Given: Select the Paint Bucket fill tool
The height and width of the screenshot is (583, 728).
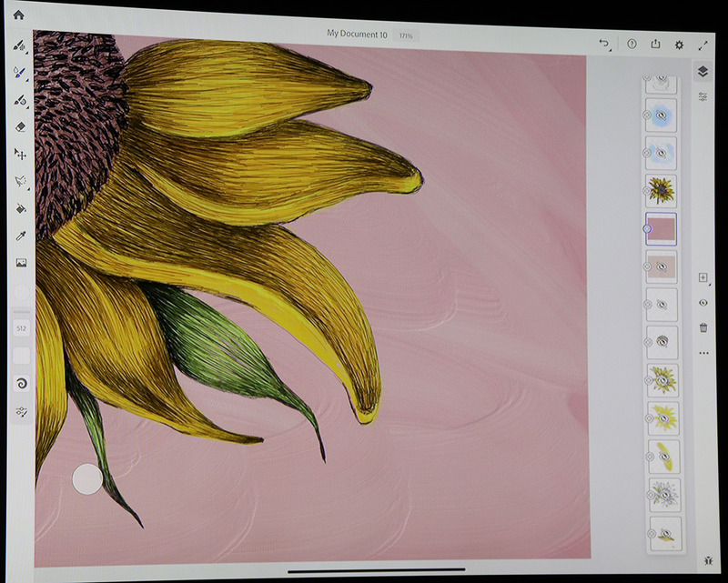Looking at the screenshot, I should (x=20, y=208).
